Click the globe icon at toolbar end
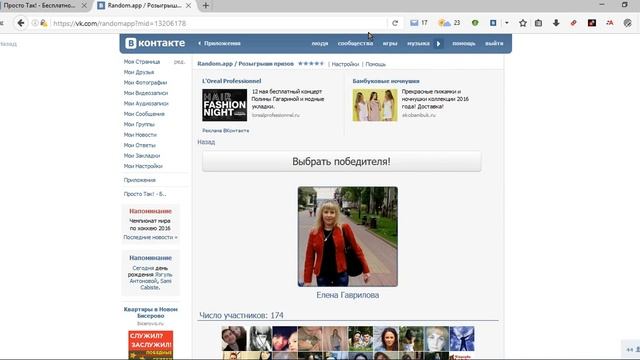Screen dimensions: 640x360 (628, 23)
